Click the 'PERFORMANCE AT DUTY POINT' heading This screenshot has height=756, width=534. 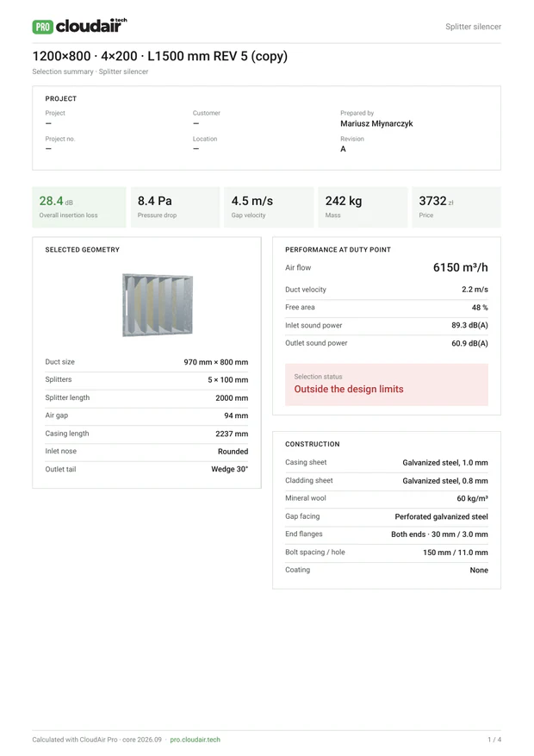[338, 249]
